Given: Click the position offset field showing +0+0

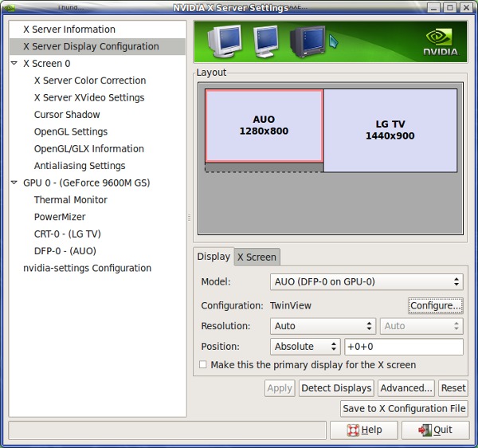Looking at the screenshot, I should [403, 347].
